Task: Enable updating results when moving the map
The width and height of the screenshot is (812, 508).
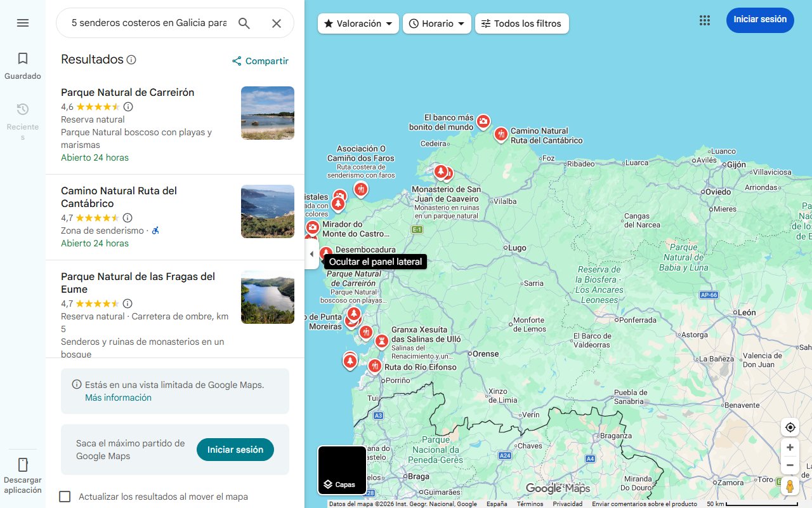Action: point(65,497)
